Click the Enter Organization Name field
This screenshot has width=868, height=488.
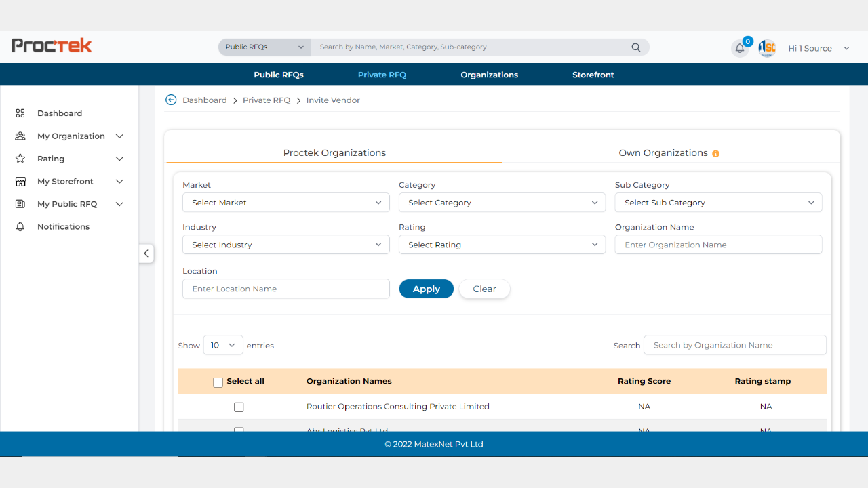coord(718,245)
